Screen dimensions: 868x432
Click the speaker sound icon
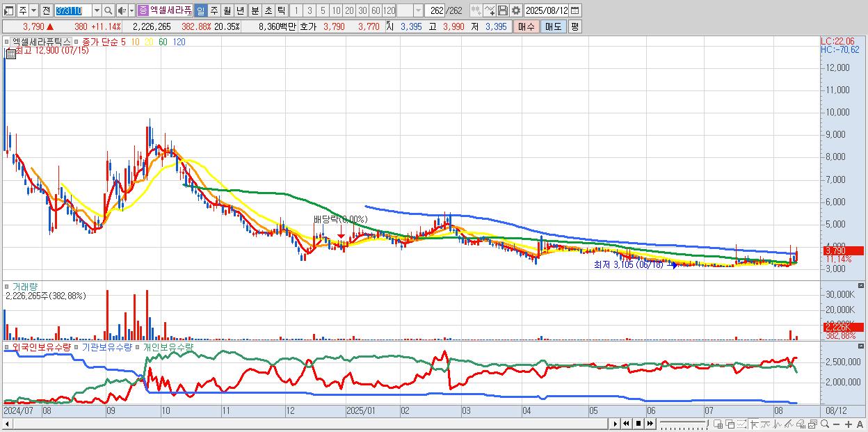pyautogui.click(x=122, y=10)
